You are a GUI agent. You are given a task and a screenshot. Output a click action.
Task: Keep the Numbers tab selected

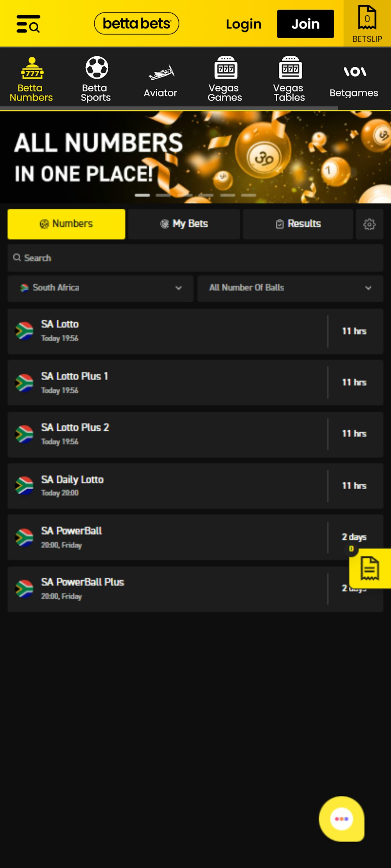click(66, 224)
